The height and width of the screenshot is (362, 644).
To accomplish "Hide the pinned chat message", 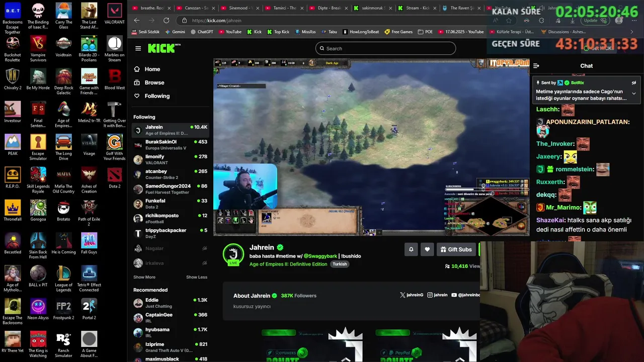I will coord(634,83).
